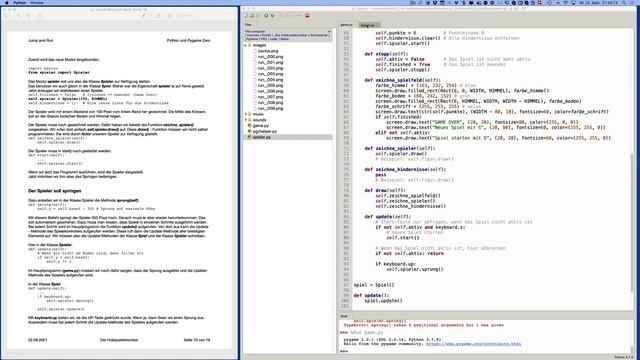
Task: Run the current script with the green Run icon
Action: [266, 16]
